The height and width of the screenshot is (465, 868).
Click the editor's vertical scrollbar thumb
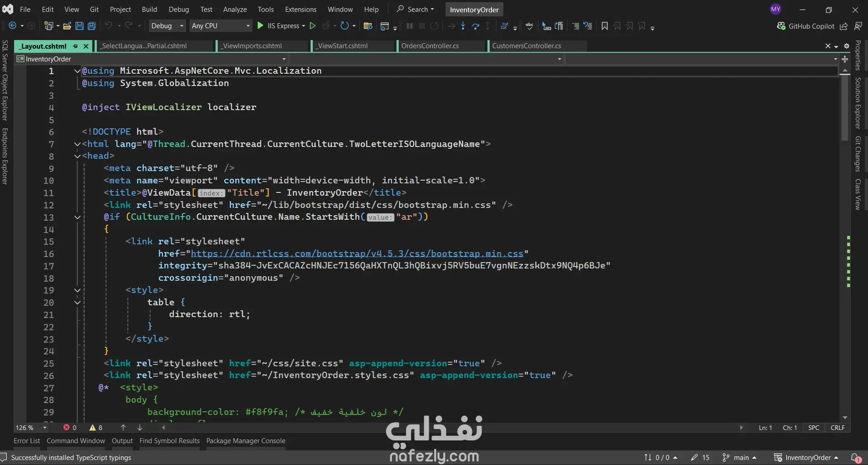[844, 107]
